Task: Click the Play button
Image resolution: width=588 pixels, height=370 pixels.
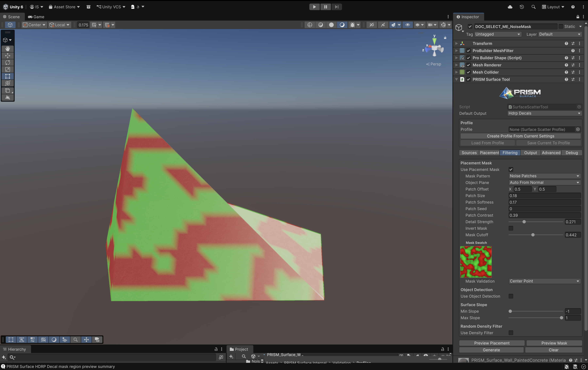Action: [x=314, y=7]
